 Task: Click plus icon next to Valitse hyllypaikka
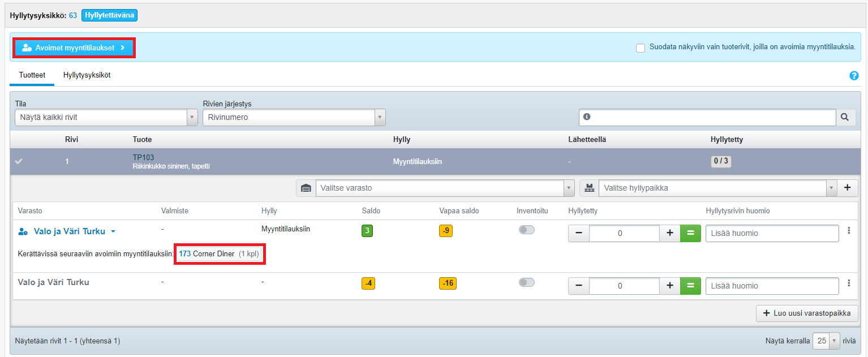[847, 188]
